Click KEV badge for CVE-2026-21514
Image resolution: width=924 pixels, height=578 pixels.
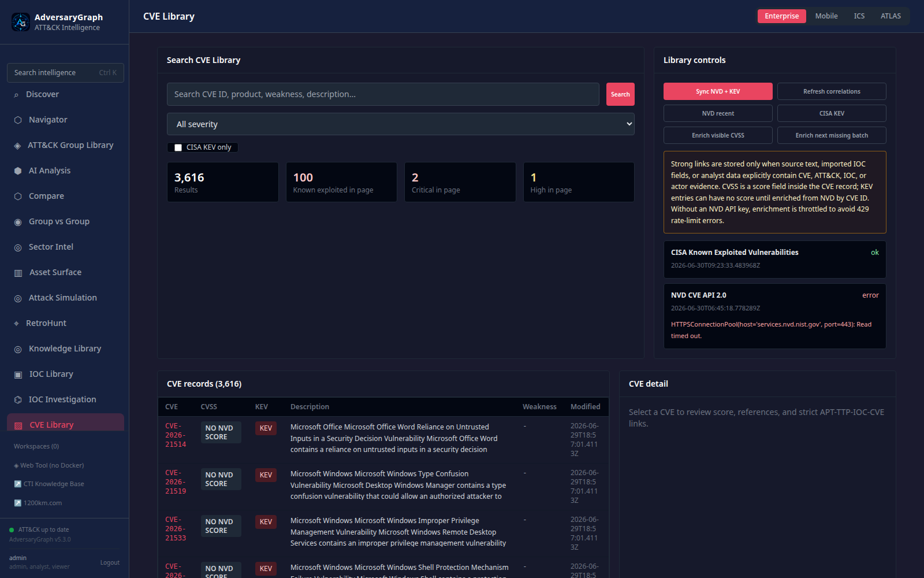tap(266, 428)
